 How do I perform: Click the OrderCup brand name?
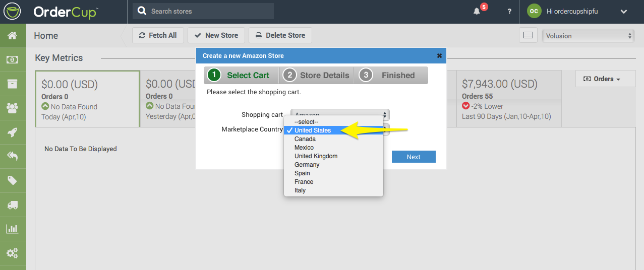(x=66, y=12)
